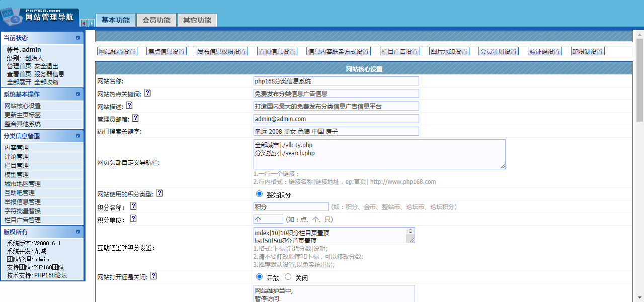Click the 积分单位 input field
Image resolution: width=644 pixels, height=302 pixels.
[x=268, y=219]
